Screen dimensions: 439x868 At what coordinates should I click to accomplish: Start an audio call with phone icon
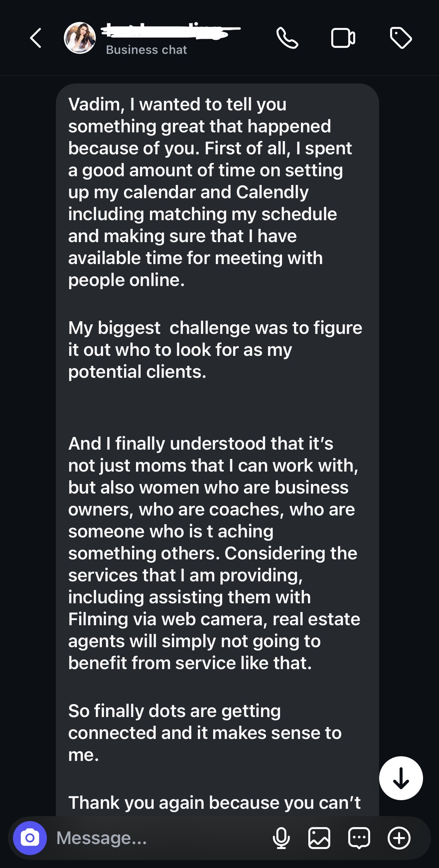pos(287,38)
